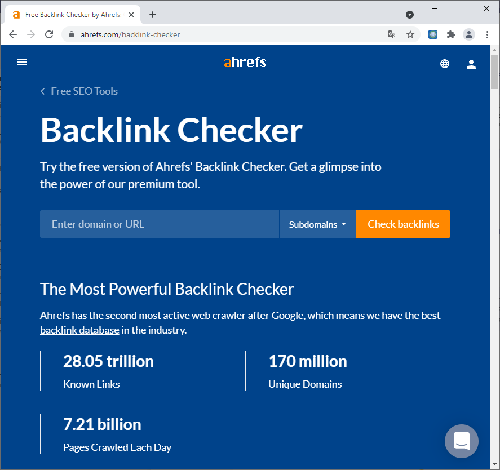Open the extensions puzzle menu
The height and width of the screenshot is (471, 501).
[x=451, y=34]
